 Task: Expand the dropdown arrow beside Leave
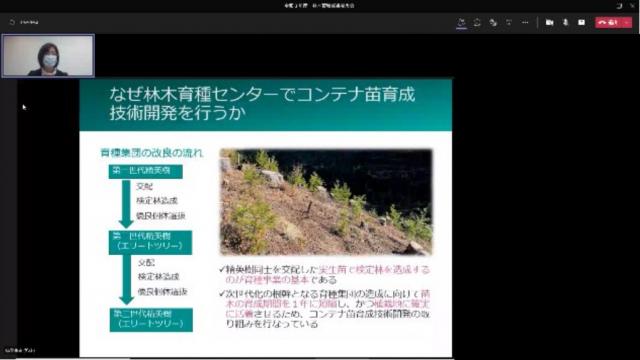(627, 22)
